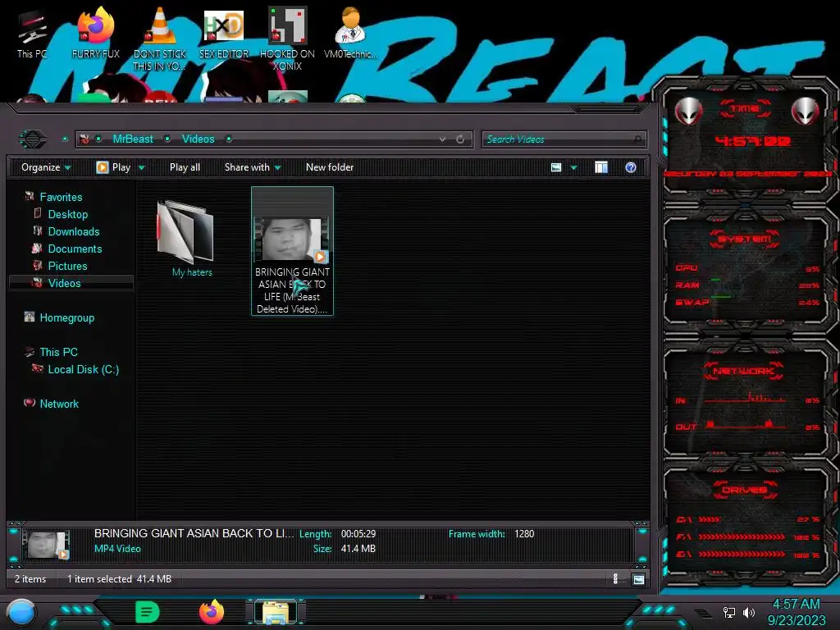This screenshot has height=630, width=840.
Task: Click the right alien head in the TIME gadget
Action: (x=806, y=112)
